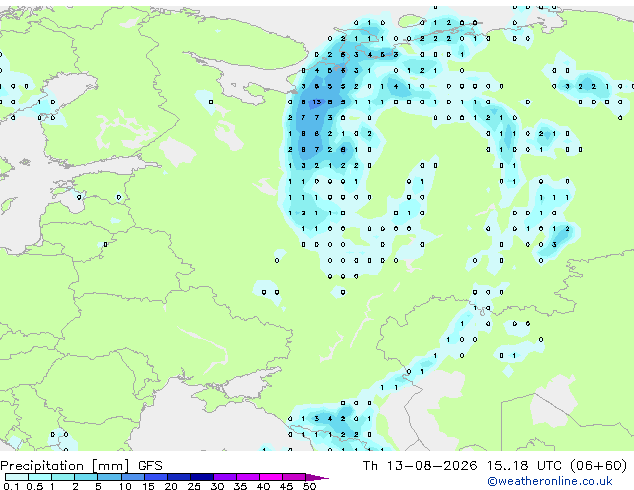
Task: Click the 25–30 mm dark blue legend swatch
Action: pos(202,477)
